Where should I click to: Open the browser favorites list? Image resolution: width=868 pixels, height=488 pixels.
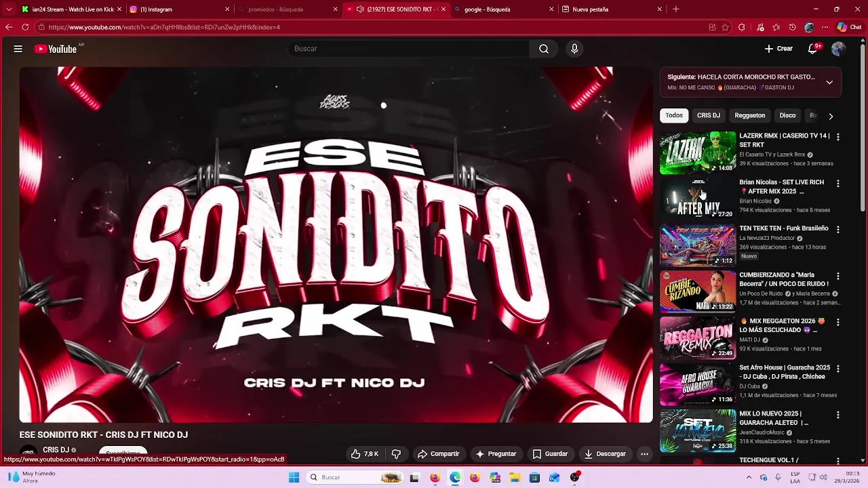pos(776,27)
